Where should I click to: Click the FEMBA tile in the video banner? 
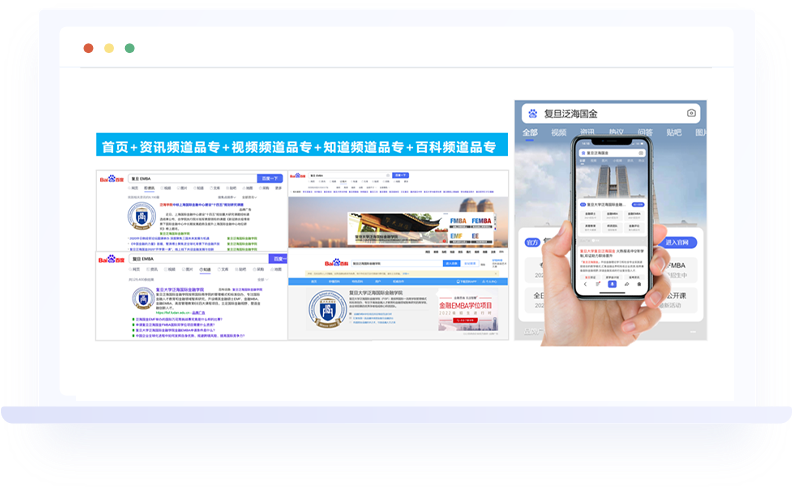pos(481,221)
